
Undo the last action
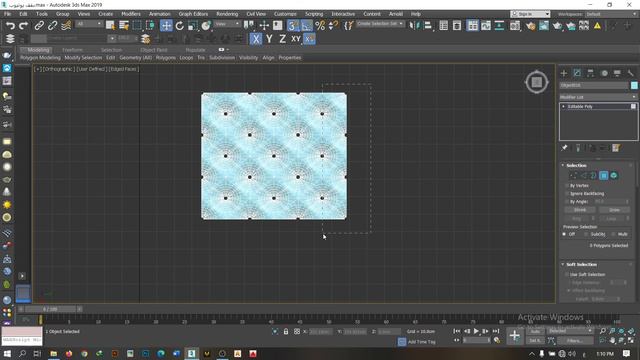(10, 26)
